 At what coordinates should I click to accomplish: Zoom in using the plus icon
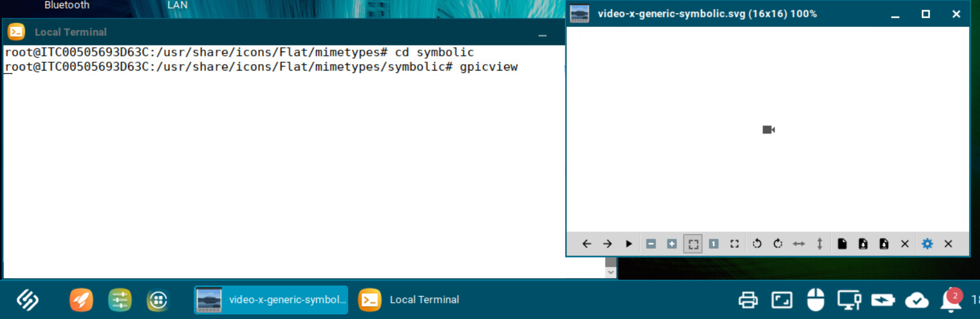[x=672, y=244]
